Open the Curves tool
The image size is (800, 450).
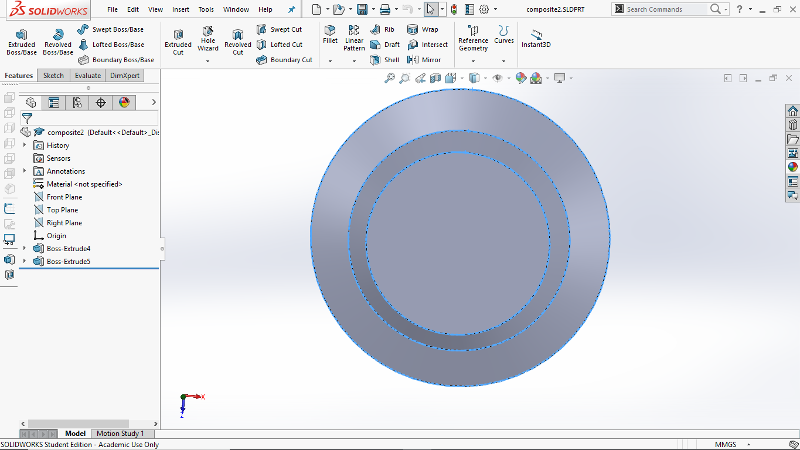coord(504,35)
